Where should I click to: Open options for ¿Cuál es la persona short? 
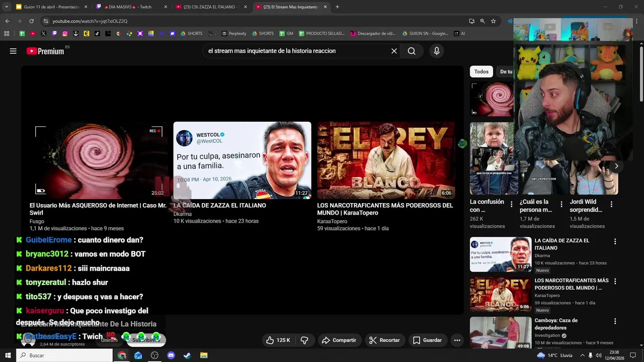click(561, 204)
